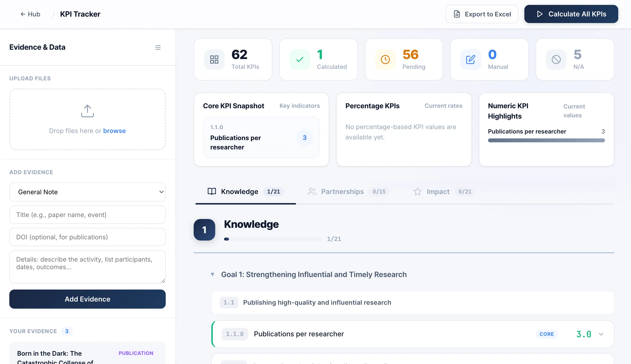Click the Numeric KPI Highlights heading
Viewport: 631px width, 364px height.
508,111
